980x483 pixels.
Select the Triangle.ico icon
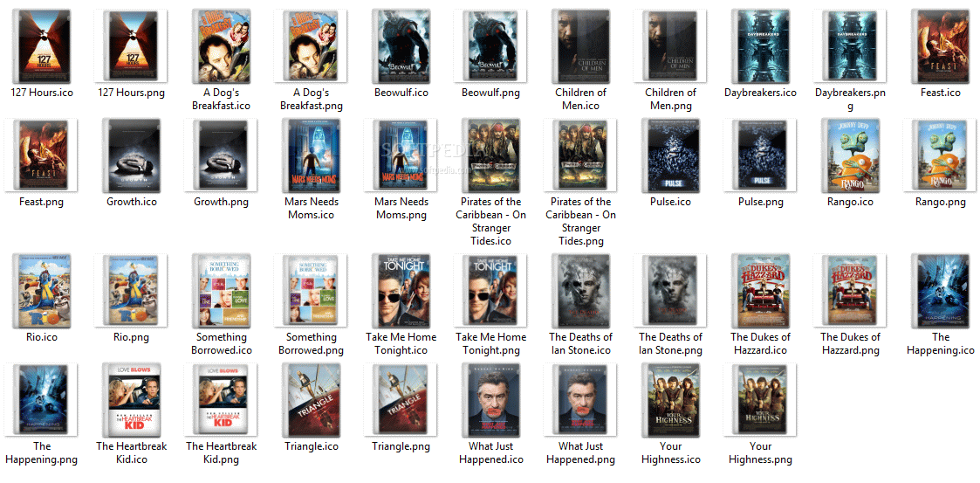[x=312, y=400]
